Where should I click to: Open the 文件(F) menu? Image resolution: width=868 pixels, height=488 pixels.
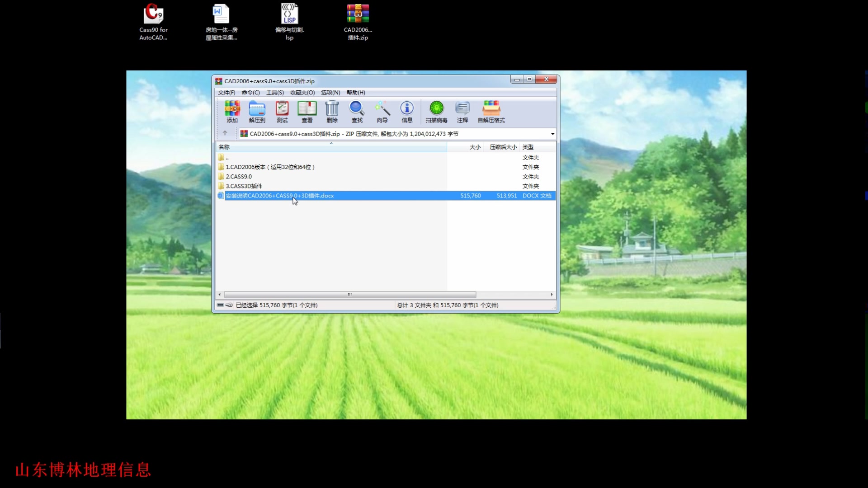pyautogui.click(x=226, y=93)
